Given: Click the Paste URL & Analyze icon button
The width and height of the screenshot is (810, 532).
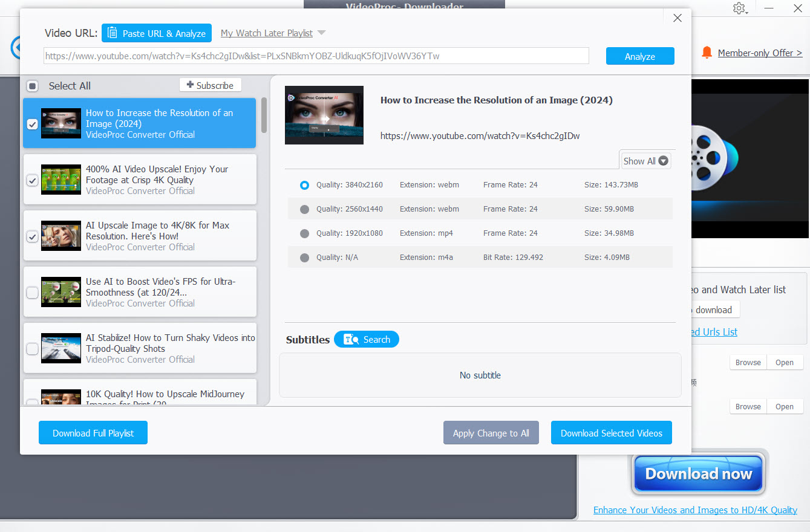Looking at the screenshot, I should click(113, 33).
